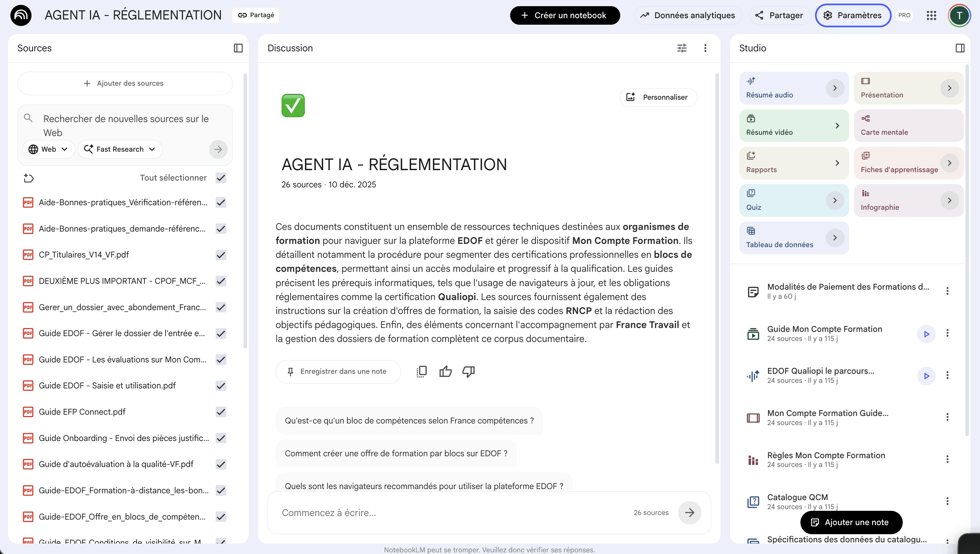The image size is (980, 554).
Task: Ask suggested question about bloc de compétences
Action: (409, 421)
